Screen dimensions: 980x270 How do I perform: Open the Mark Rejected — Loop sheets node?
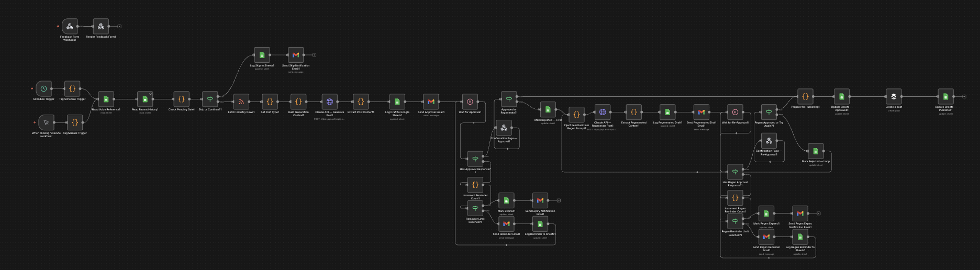816,151
